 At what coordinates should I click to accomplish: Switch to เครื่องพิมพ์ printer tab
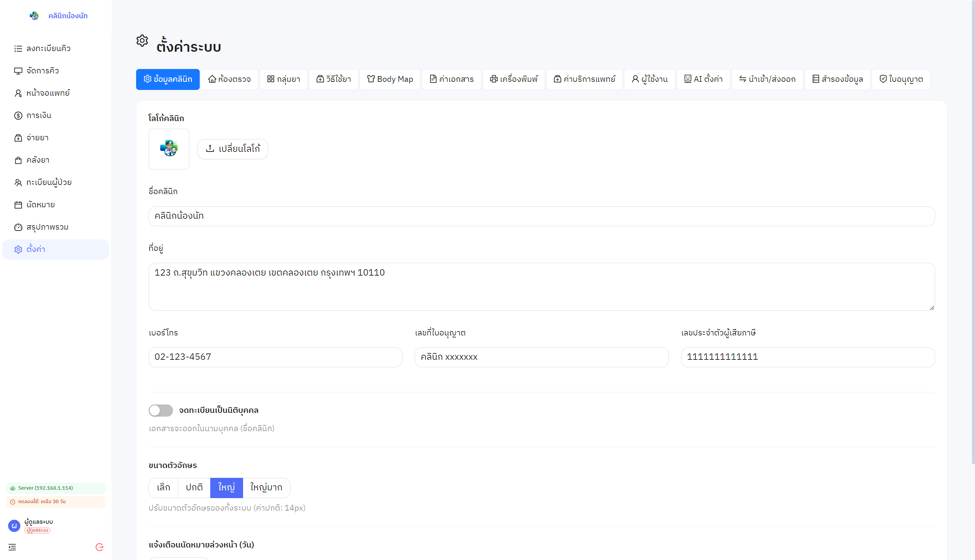tap(514, 79)
